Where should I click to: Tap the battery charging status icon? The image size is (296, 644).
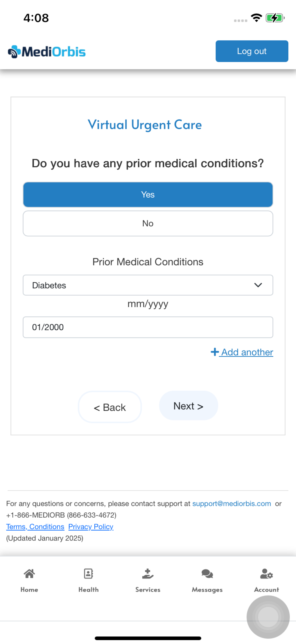tap(275, 18)
